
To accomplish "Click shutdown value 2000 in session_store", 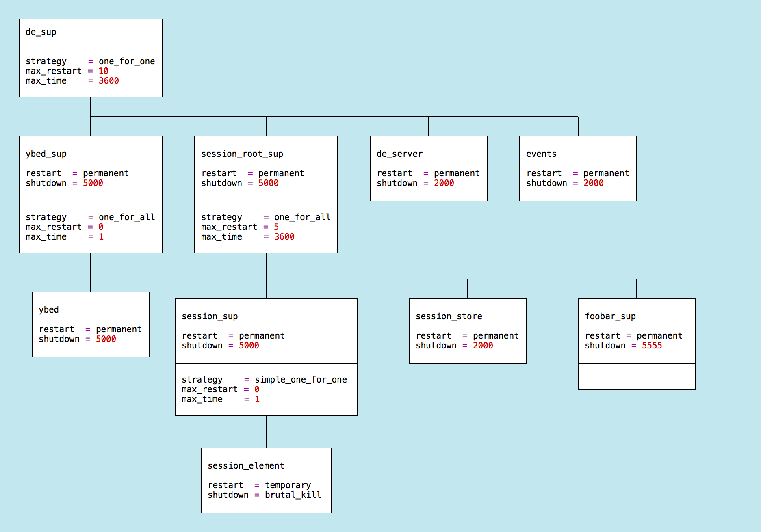I will tap(483, 346).
